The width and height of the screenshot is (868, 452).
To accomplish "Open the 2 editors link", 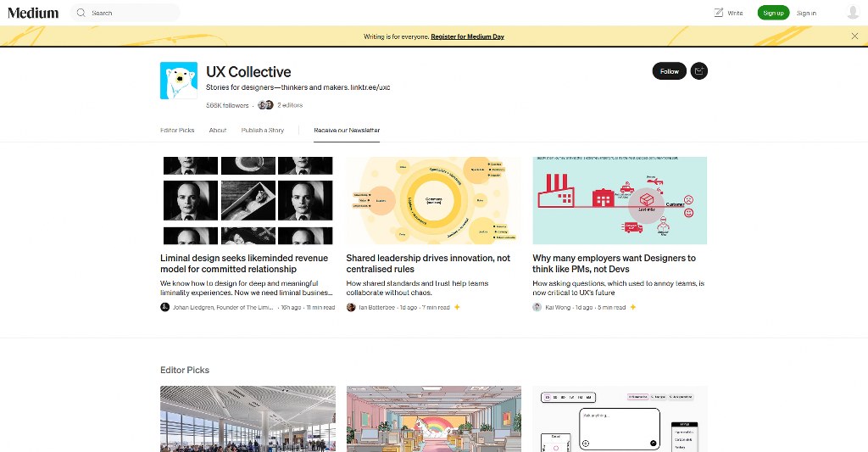I will pos(290,105).
